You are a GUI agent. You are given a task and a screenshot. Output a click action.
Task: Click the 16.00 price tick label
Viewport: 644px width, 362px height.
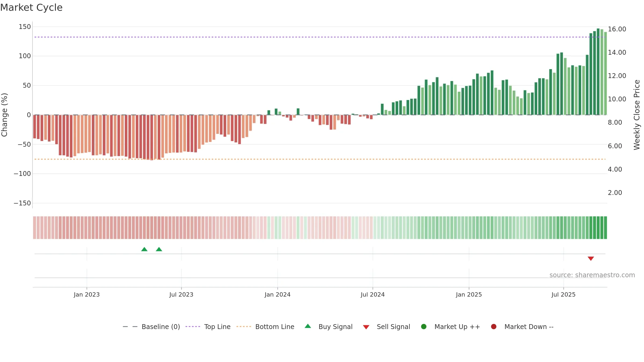(x=617, y=29)
